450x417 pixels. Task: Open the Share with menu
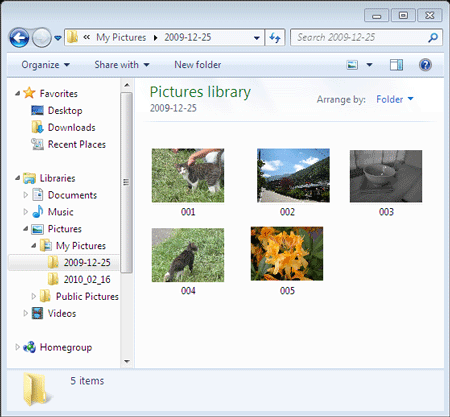pyautogui.click(x=122, y=65)
